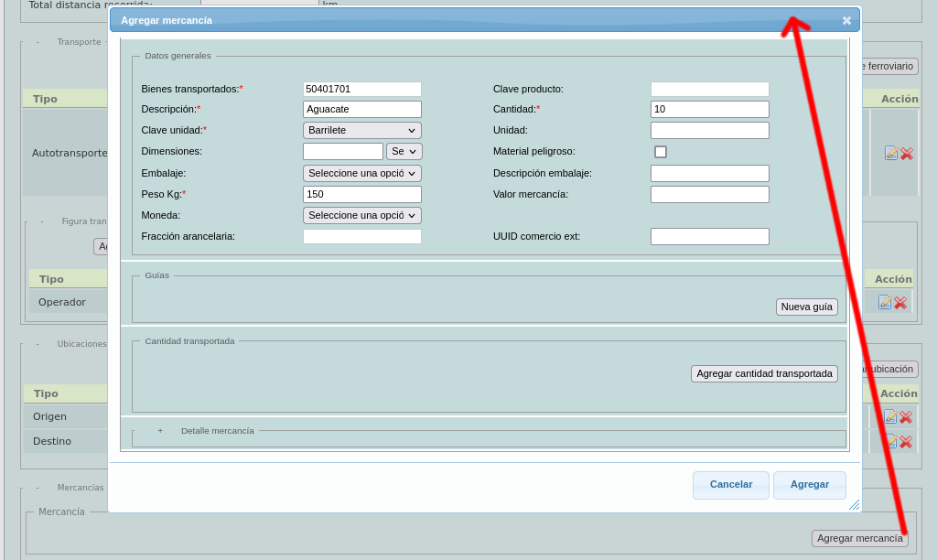937x560 pixels.
Task: Close the Agregar mercancía dialog
Action: (846, 20)
